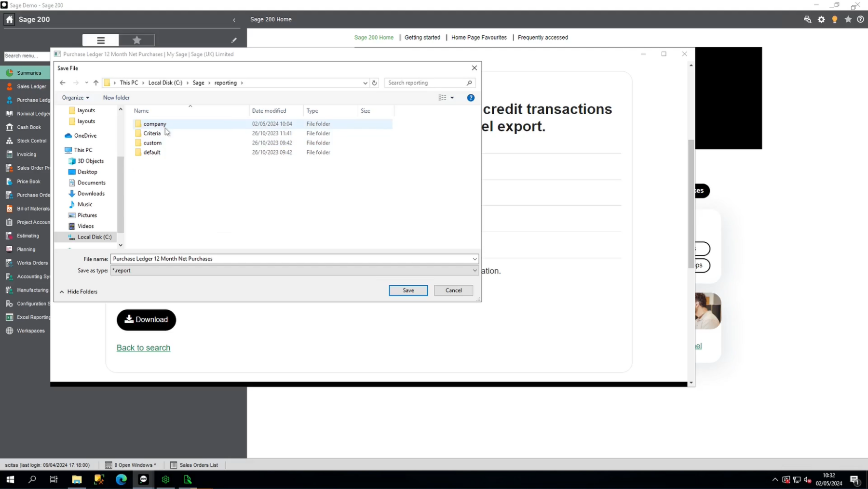868x489 pixels.
Task: Switch to Getting started tab
Action: click(422, 38)
